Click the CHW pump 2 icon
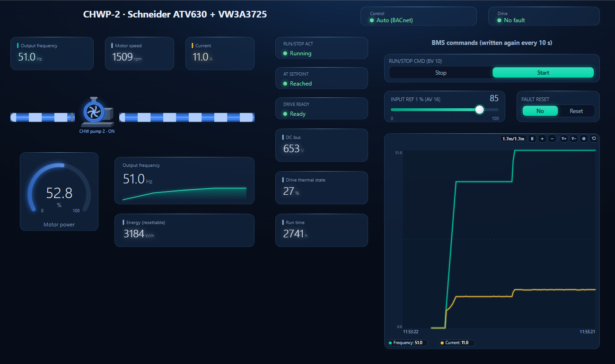The image size is (615, 364). pyautogui.click(x=97, y=112)
